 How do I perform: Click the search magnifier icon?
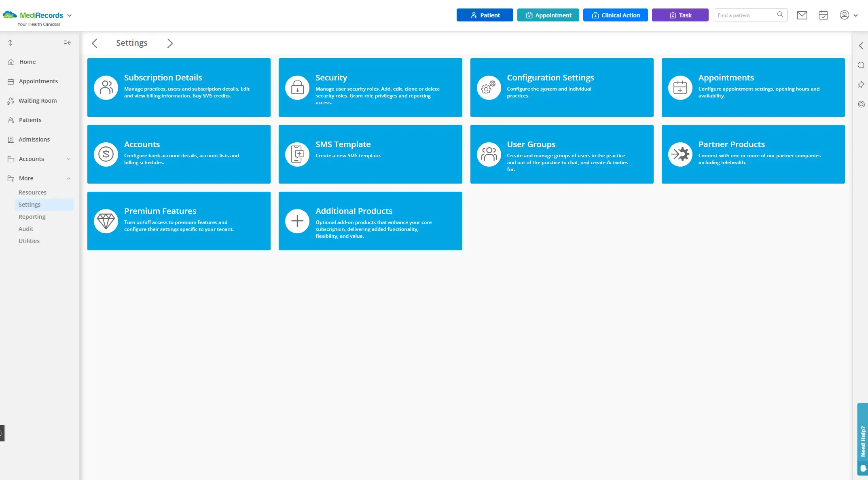[x=780, y=15]
